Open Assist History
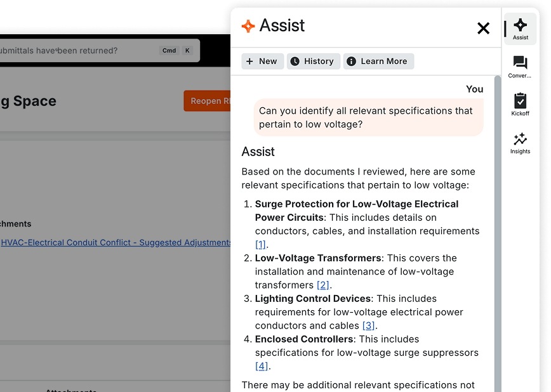The height and width of the screenshot is (392, 551). 314,62
